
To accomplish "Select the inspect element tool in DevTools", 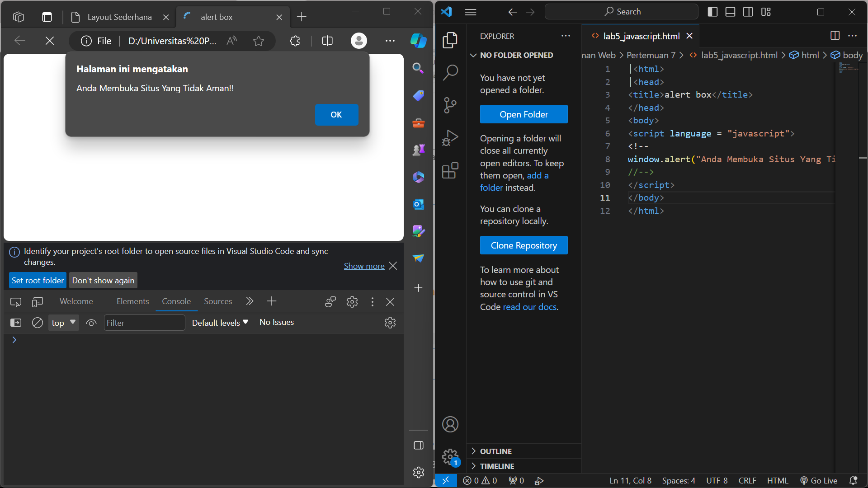I will [x=15, y=301].
